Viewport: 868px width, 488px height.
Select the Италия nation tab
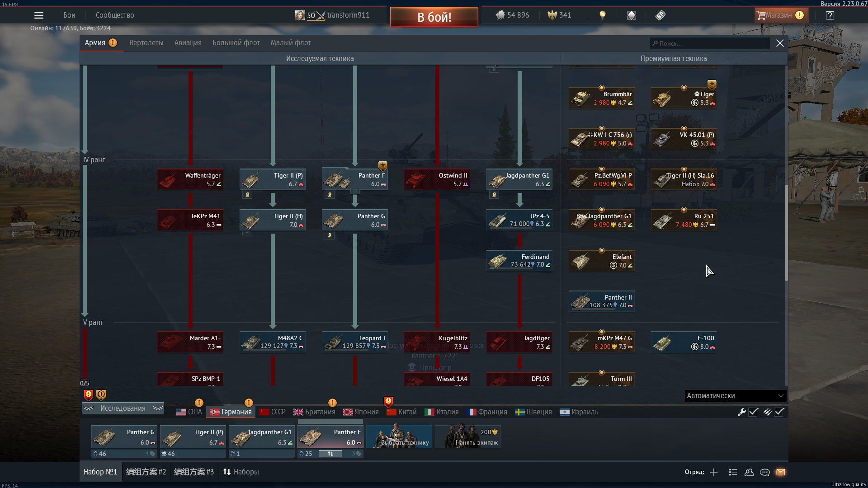(x=441, y=412)
